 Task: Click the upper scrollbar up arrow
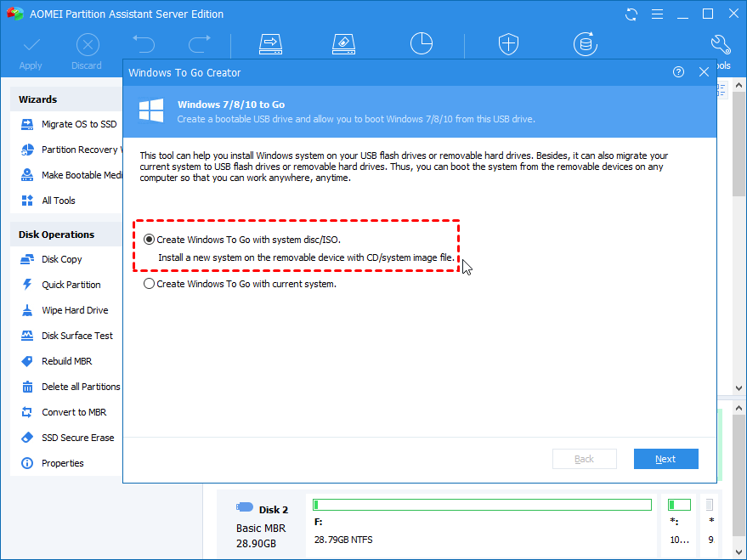[x=739, y=85]
